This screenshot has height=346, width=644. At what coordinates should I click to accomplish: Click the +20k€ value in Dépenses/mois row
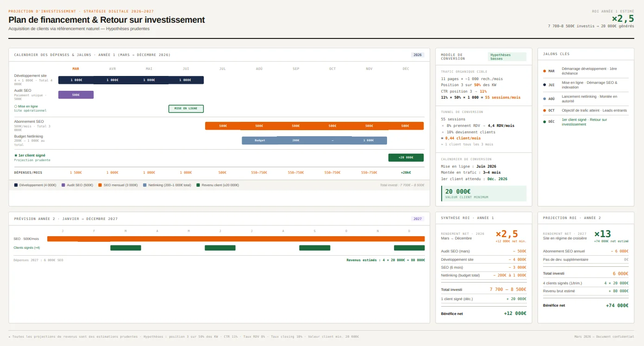point(406,172)
